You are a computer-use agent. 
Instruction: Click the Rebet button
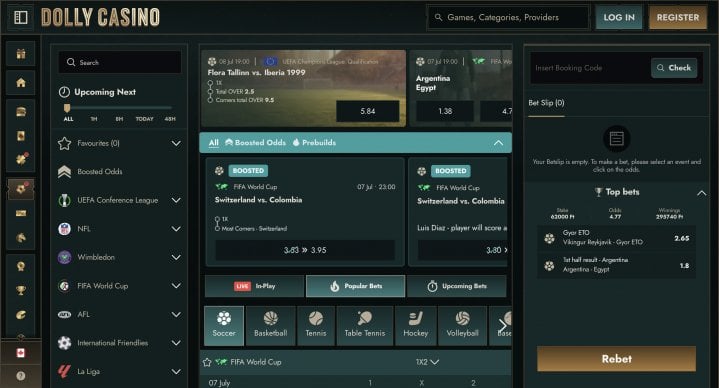[x=616, y=359]
